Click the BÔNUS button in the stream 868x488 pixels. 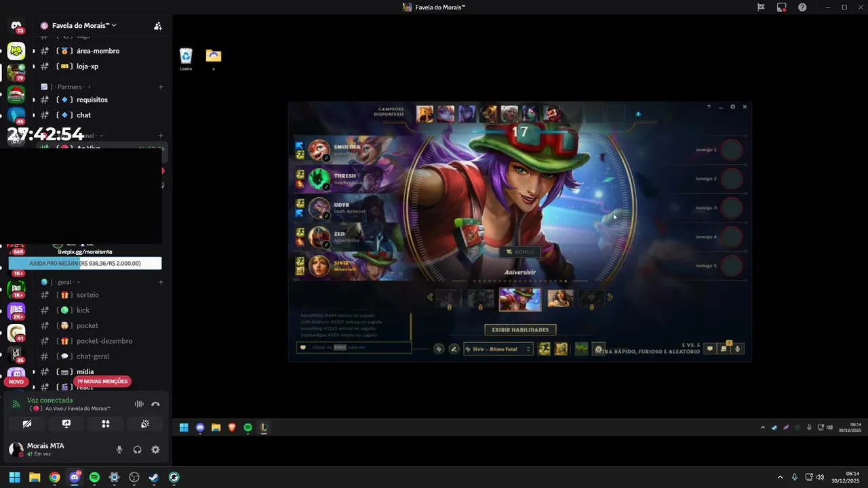click(520, 251)
